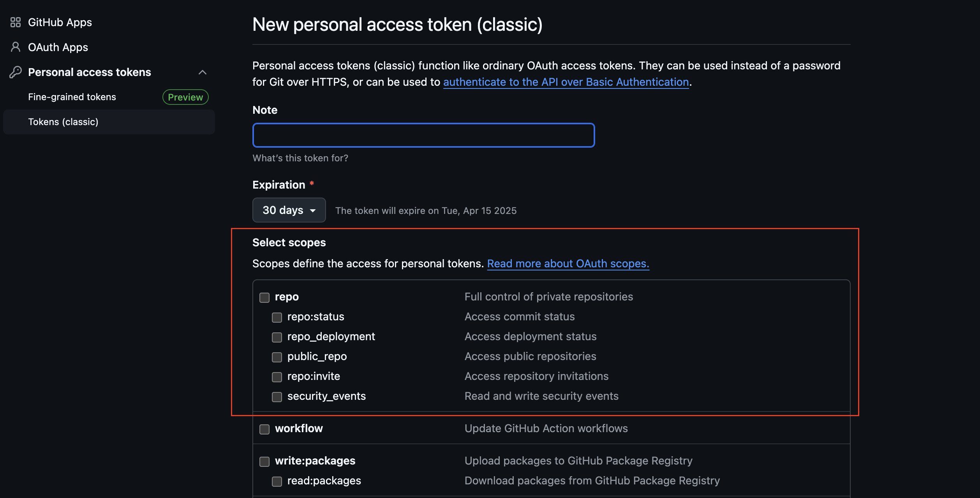Click the Personal access tokens key icon
The height and width of the screenshot is (498, 980).
coord(16,72)
